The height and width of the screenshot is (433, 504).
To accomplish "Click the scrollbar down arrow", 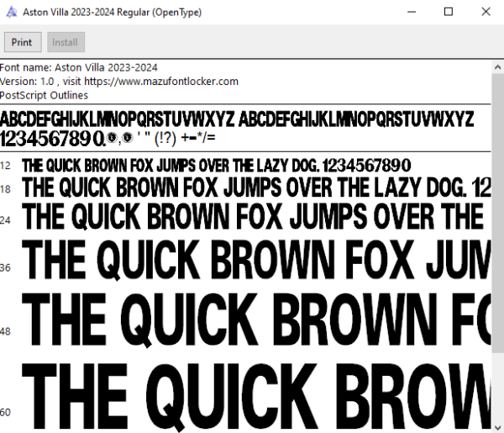I will [497, 427].
